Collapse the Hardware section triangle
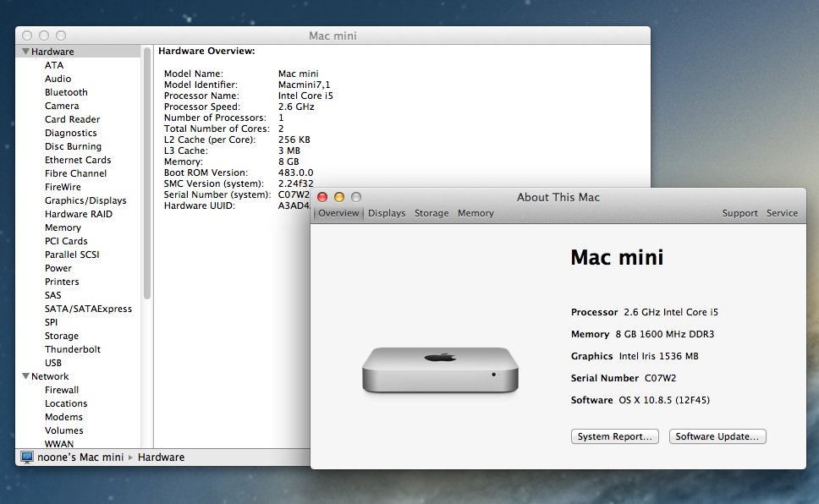The height and width of the screenshot is (504, 819). 25,52
